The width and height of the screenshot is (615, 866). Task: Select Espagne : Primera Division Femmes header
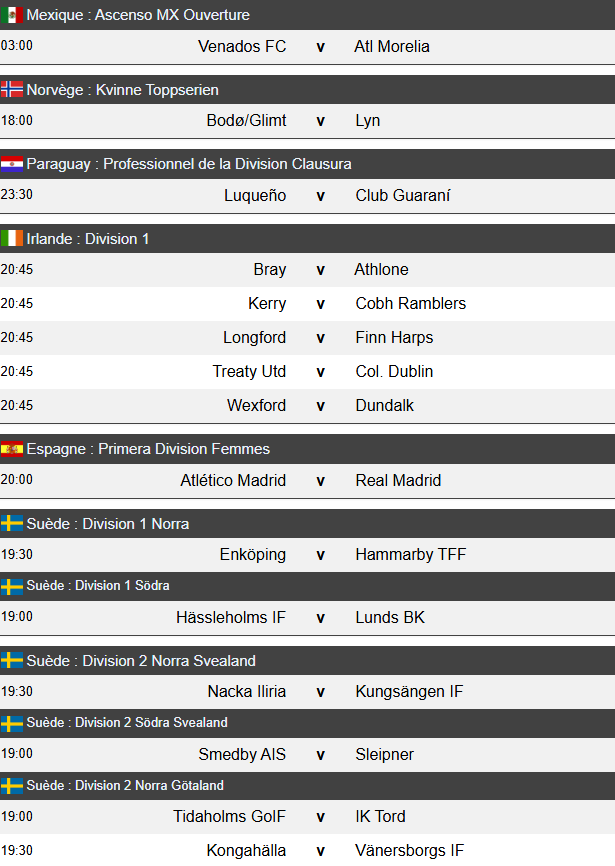coord(148,449)
